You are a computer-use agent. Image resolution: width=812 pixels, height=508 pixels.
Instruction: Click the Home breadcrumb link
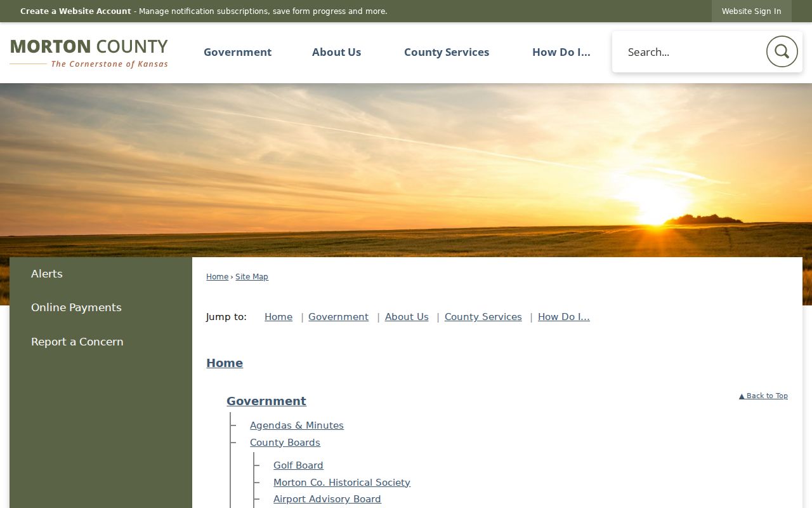click(x=217, y=277)
